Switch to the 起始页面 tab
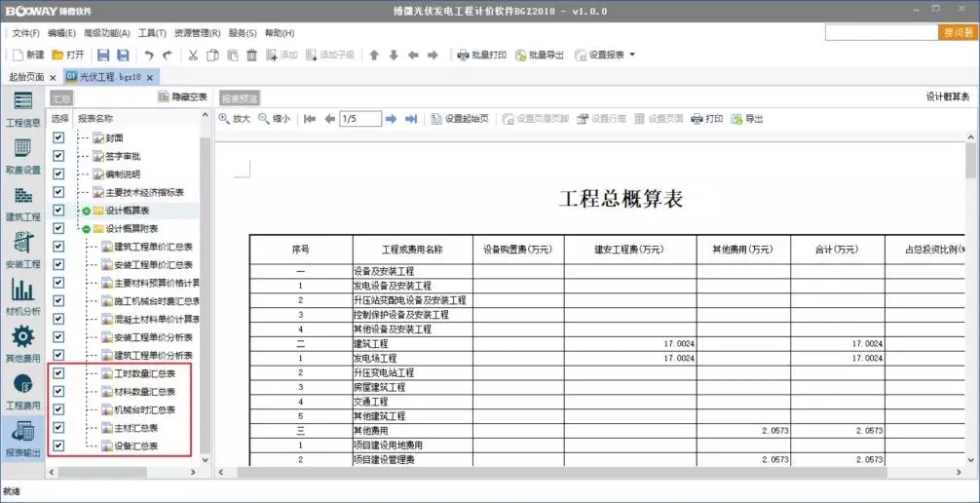This screenshot has height=503, width=980. [x=26, y=77]
